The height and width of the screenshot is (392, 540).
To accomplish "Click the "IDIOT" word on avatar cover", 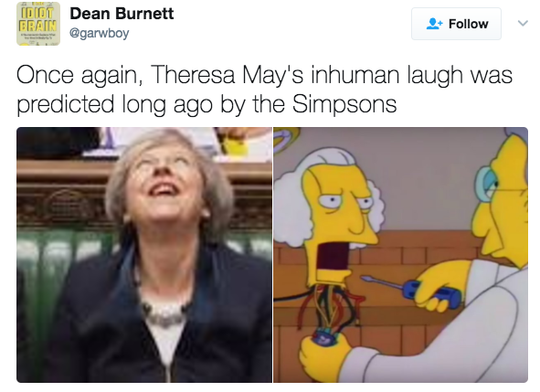I will click(x=37, y=13).
